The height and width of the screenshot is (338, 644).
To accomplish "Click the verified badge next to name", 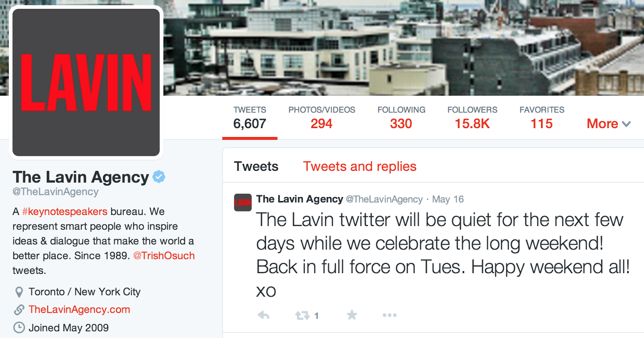I will (x=159, y=176).
